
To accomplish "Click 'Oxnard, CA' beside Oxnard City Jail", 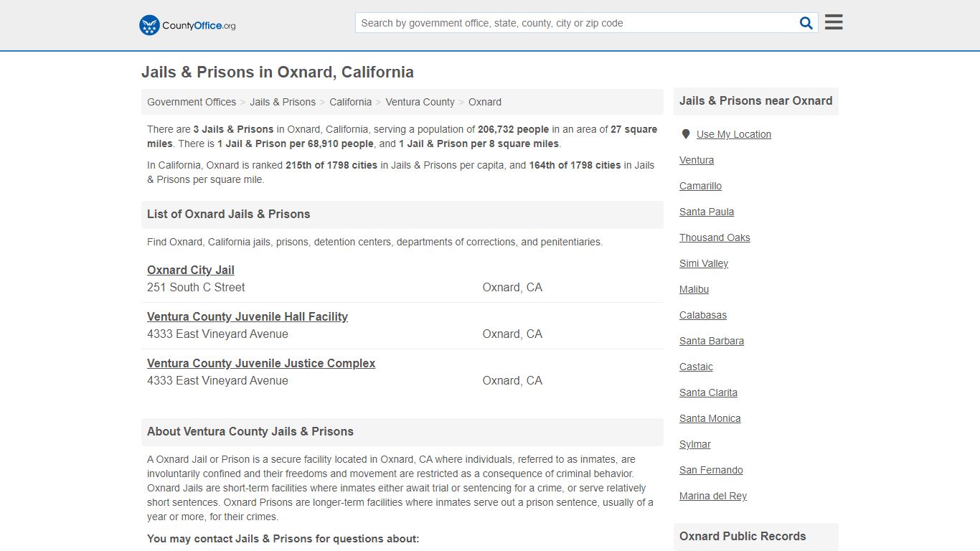I will tap(512, 287).
